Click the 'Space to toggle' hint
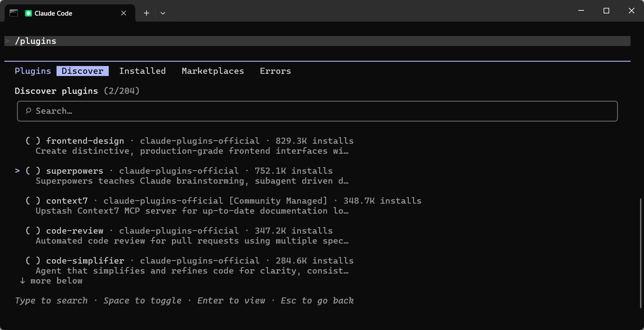 143,300
